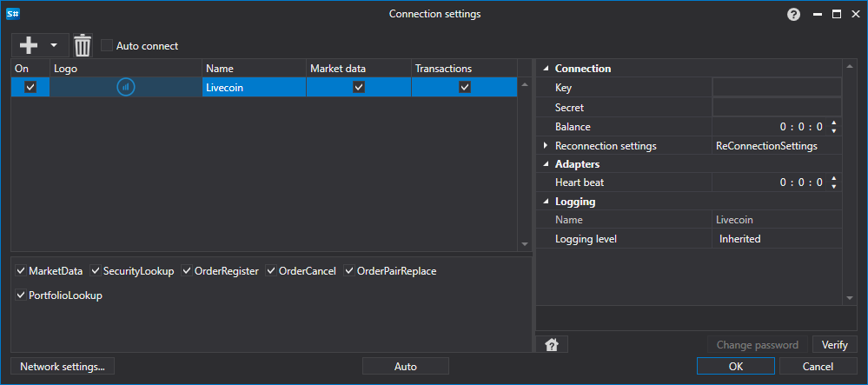Click the Logging Name value Livecoin
868x385 pixels.
pos(734,220)
